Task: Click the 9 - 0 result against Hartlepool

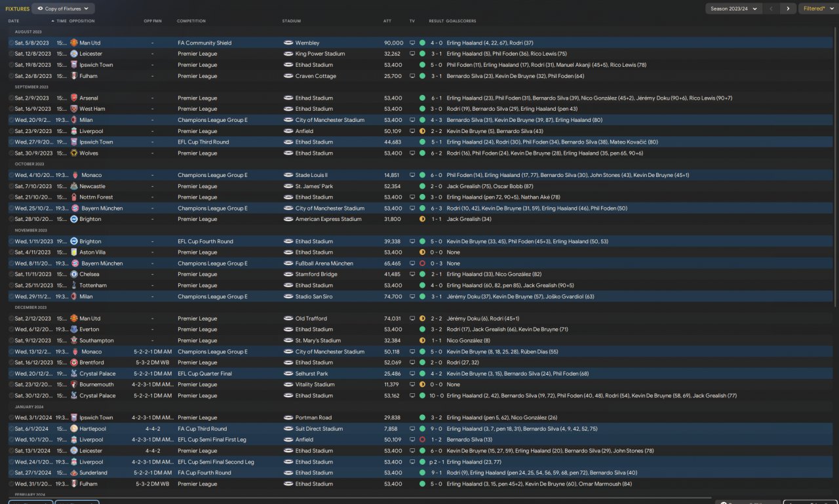Action: 437,429
